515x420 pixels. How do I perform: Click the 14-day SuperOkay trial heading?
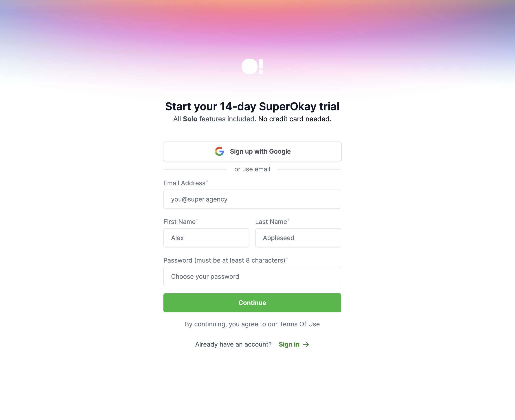tap(252, 107)
